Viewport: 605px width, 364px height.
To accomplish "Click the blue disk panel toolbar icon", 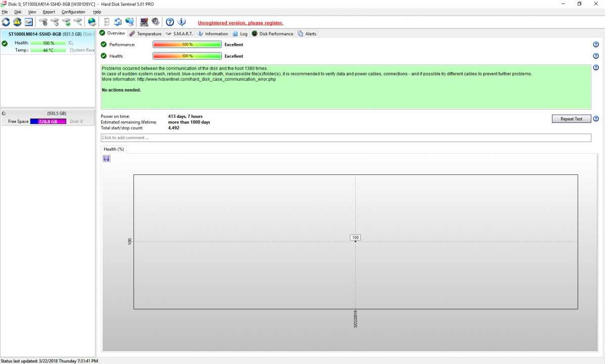I will click(x=29, y=22).
